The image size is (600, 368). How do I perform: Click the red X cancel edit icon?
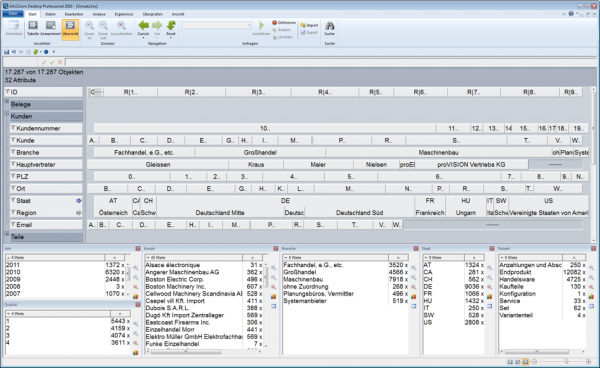click(60, 62)
